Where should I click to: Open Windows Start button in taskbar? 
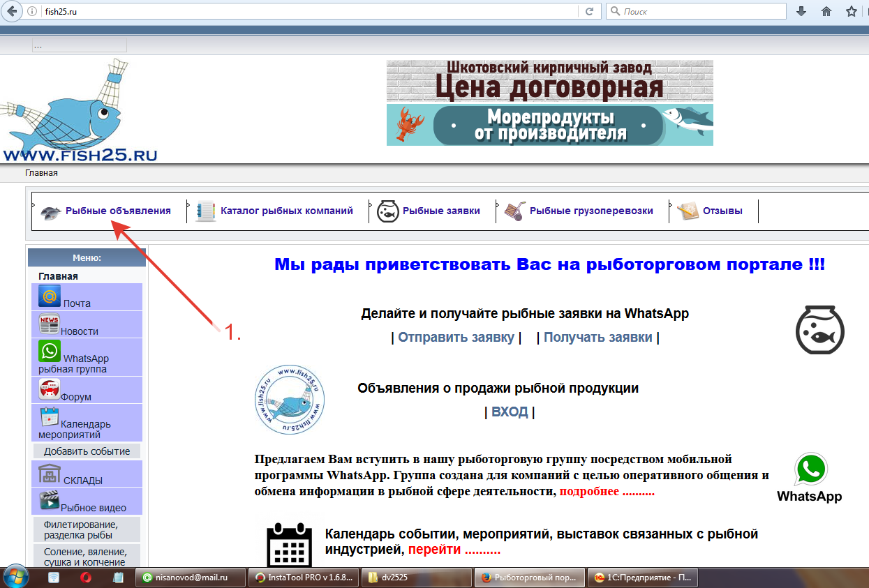[x=16, y=577]
